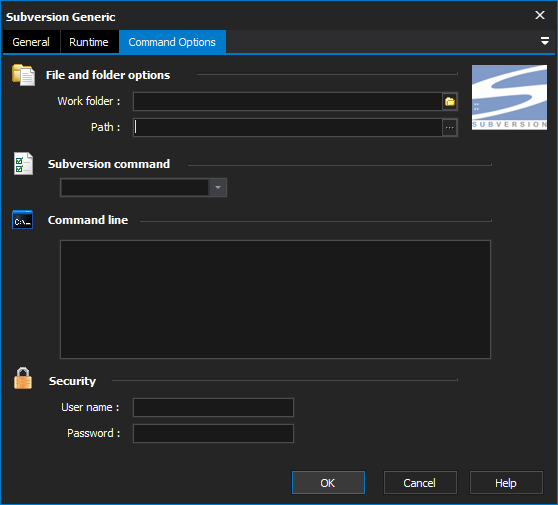This screenshot has height=505, width=558.
Task: Click the 'Command line' heading
Action: pos(88,220)
